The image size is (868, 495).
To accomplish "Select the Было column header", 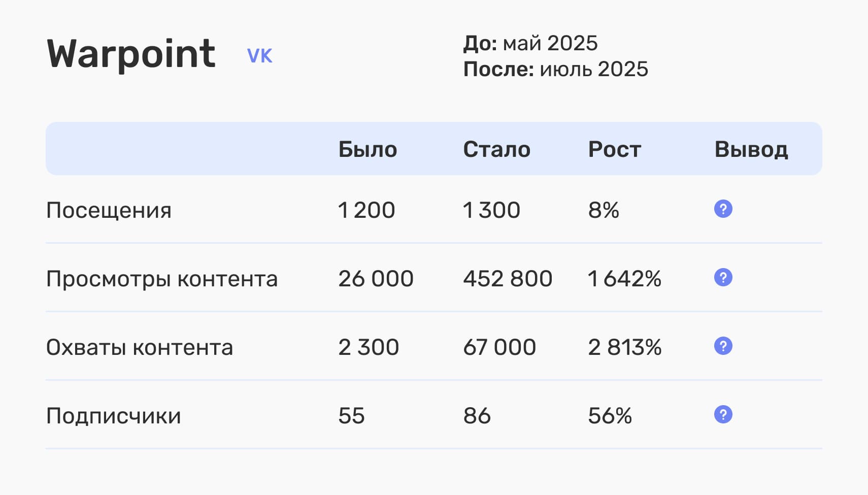I will pos(368,149).
